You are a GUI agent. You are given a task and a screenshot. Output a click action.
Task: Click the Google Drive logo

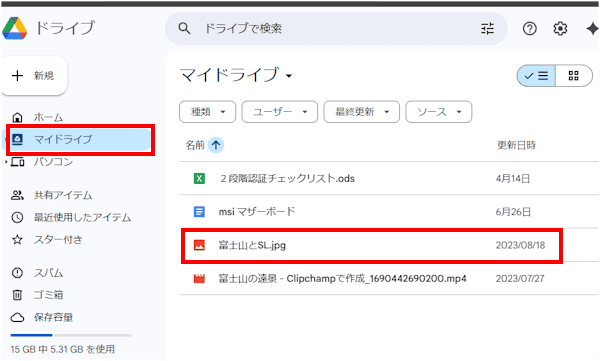[15, 28]
